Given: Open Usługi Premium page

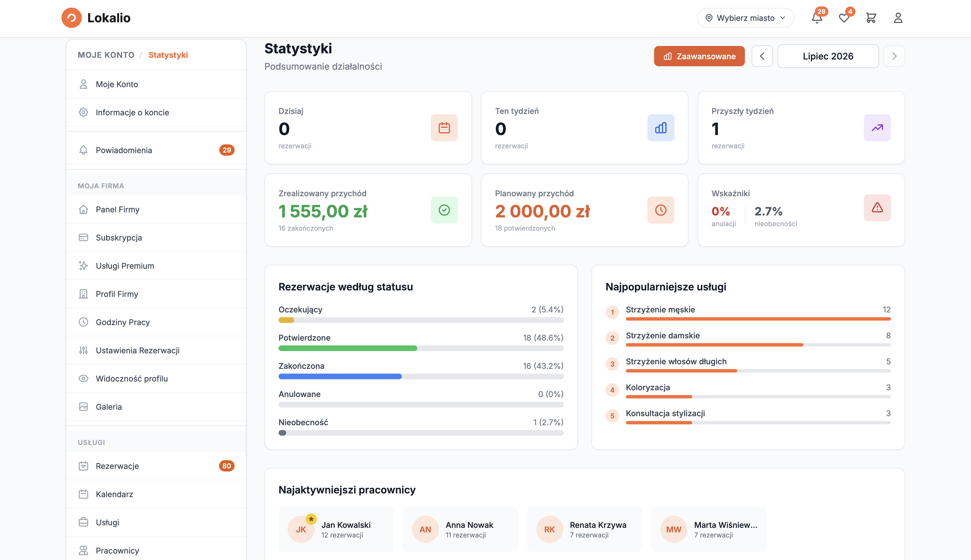Looking at the screenshot, I should pos(156,266).
